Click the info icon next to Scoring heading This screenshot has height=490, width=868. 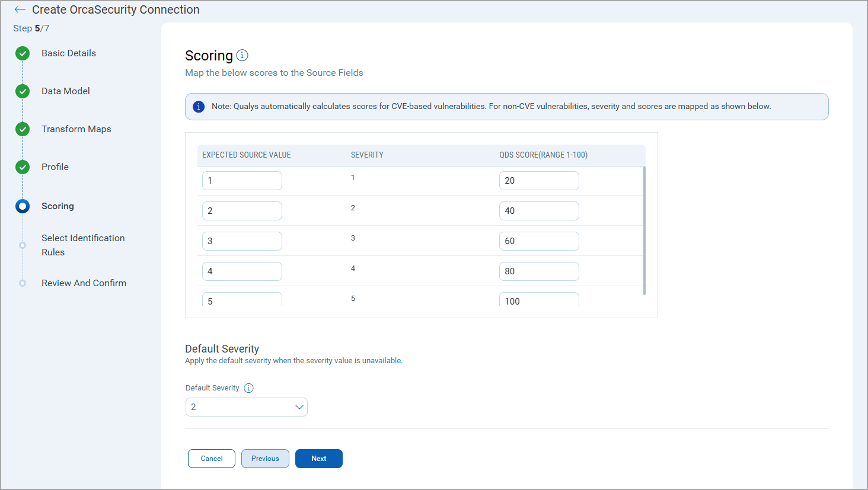[242, 55]
